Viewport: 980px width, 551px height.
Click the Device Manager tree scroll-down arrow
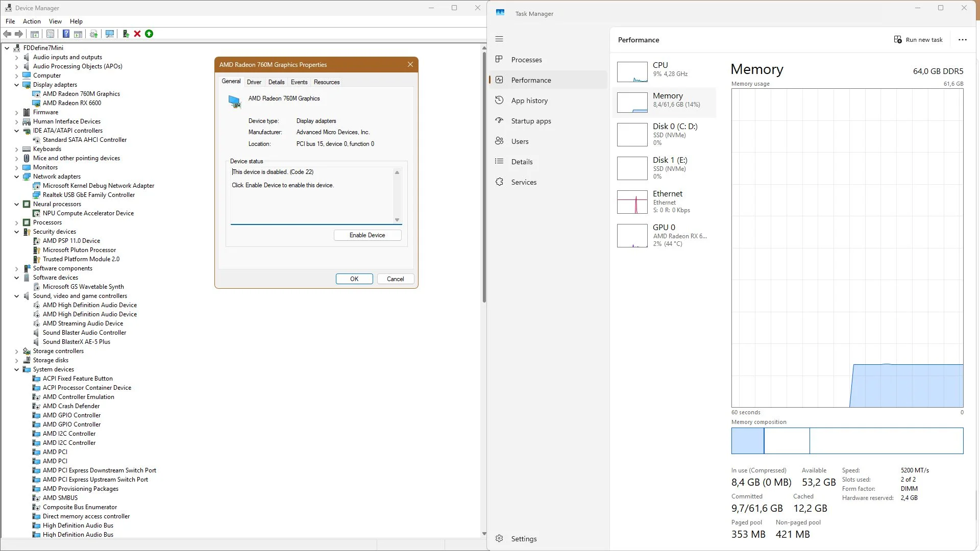coord(484,534)
